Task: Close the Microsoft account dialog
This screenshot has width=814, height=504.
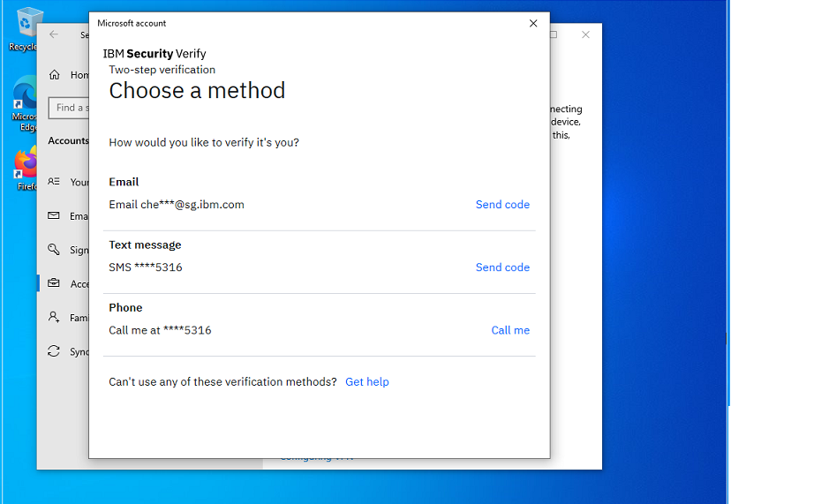Action: point(533,23)
